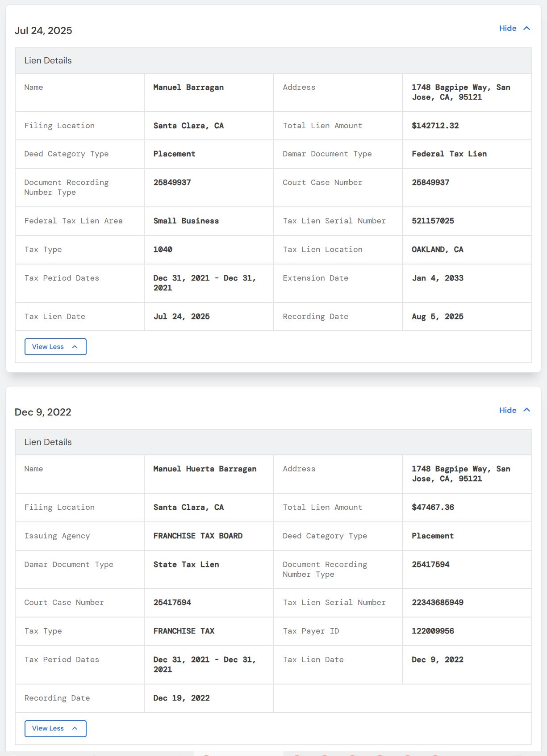Select Tax Payer ID 122009956
Viewport: 547px width, 756px height.
click(433, 631)
